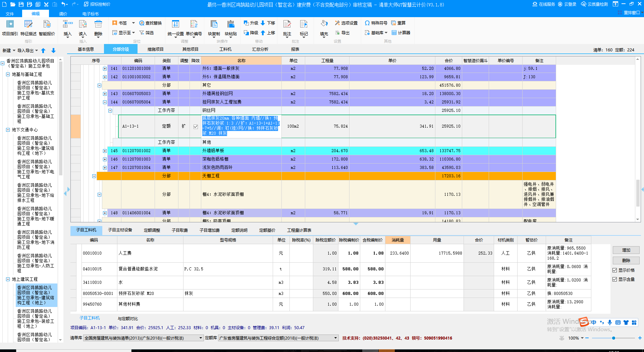The width and height of the screenshot is (644, 352).
Task: Click 云质量检测 cloud quality check
Action: click(594, 4)
